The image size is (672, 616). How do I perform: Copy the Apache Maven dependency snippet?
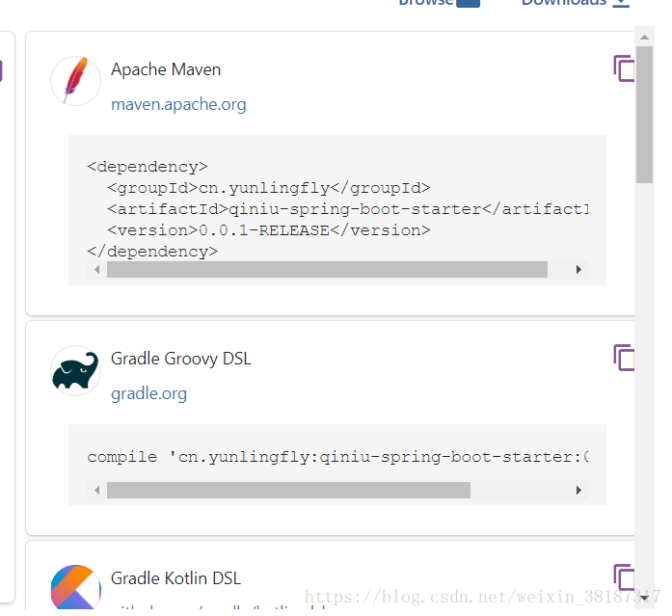(x=624, y=68)
